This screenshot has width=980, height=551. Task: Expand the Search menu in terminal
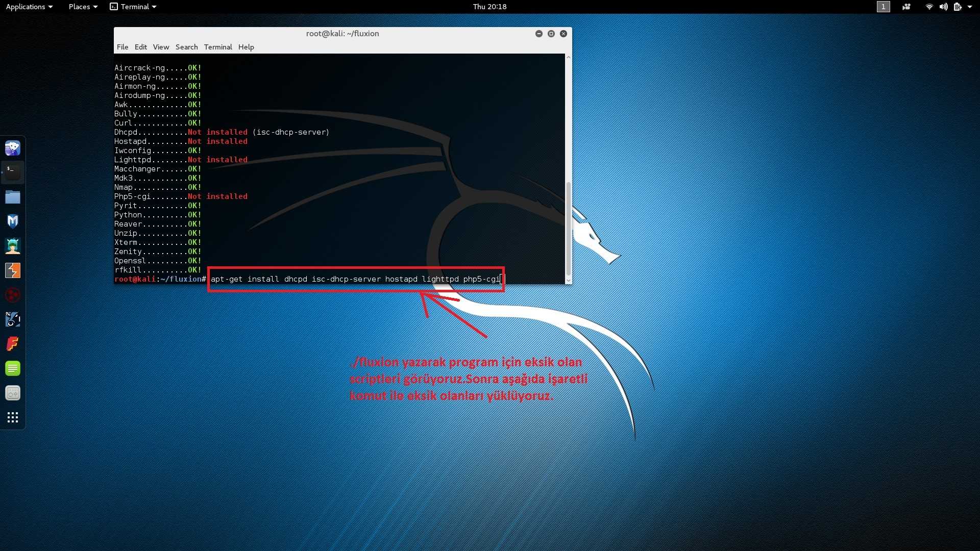(x=186, y=46)
